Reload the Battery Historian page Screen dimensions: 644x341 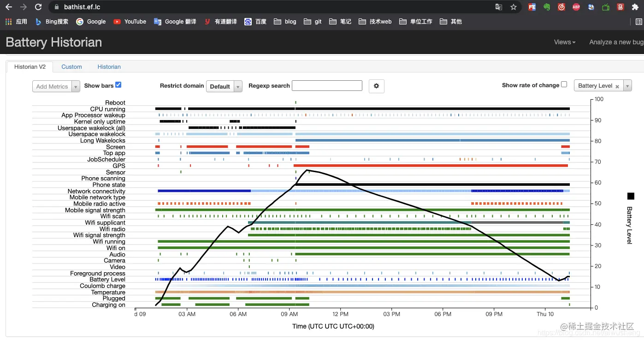[x=38, y=7]
